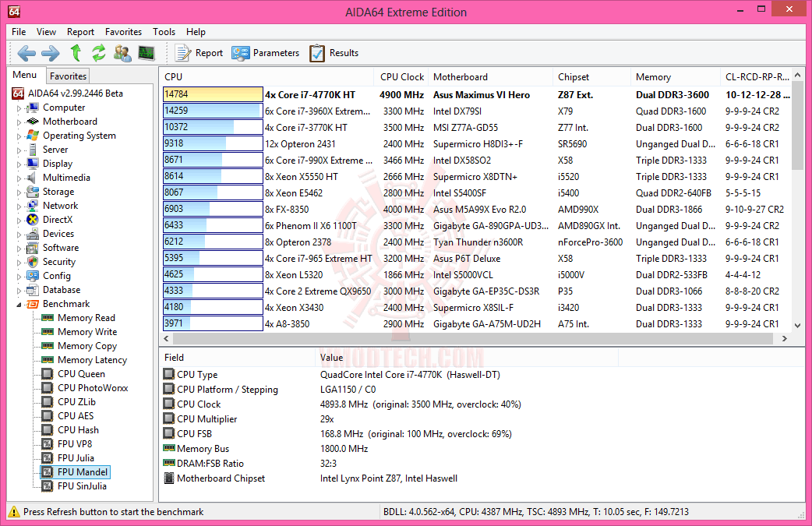Viewport: 812px width, 526px height.
Task: Open Memory Read benchmark
Action: (86, 318)
